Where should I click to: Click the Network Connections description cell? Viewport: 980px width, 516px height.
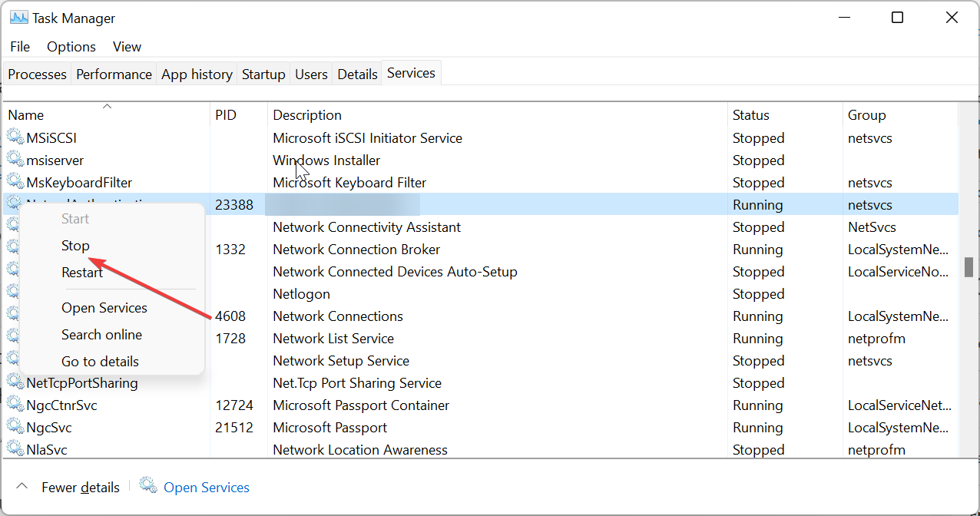(x=338, y=316)
